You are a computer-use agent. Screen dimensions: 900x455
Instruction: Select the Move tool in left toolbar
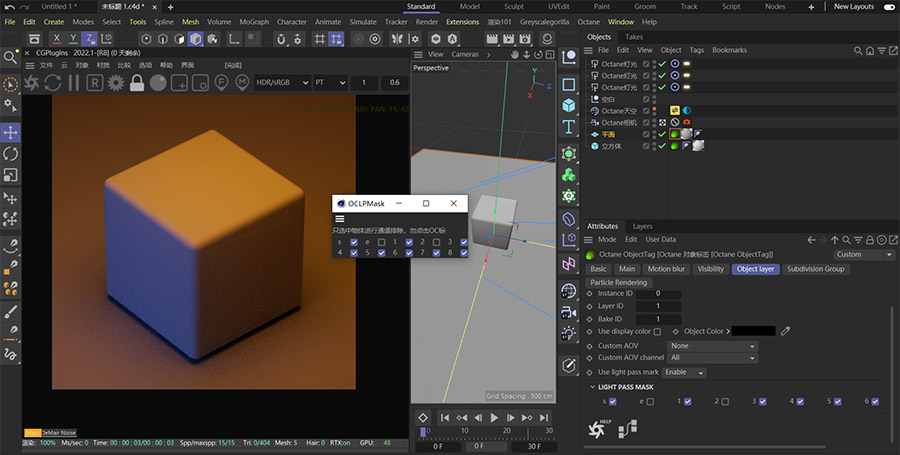point(11,132)
